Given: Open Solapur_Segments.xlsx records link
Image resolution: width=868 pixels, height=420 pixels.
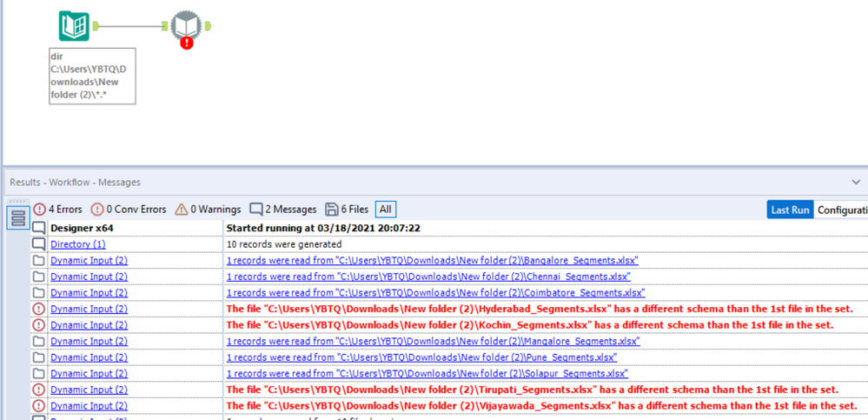Looking at the screenshot, I should 427,373.
